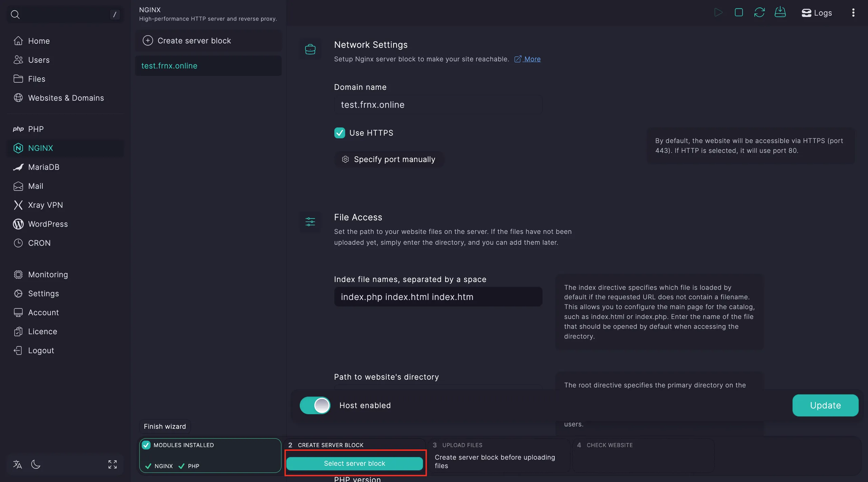868x482 pixels.
Task: Click the Monitoring chip icon
Action: tap(18, 275)
